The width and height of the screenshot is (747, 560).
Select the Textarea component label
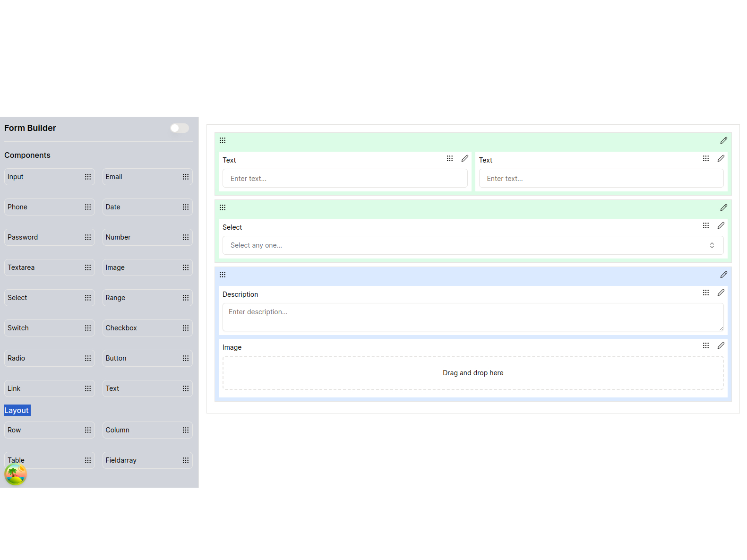click(x=21, y=267)
